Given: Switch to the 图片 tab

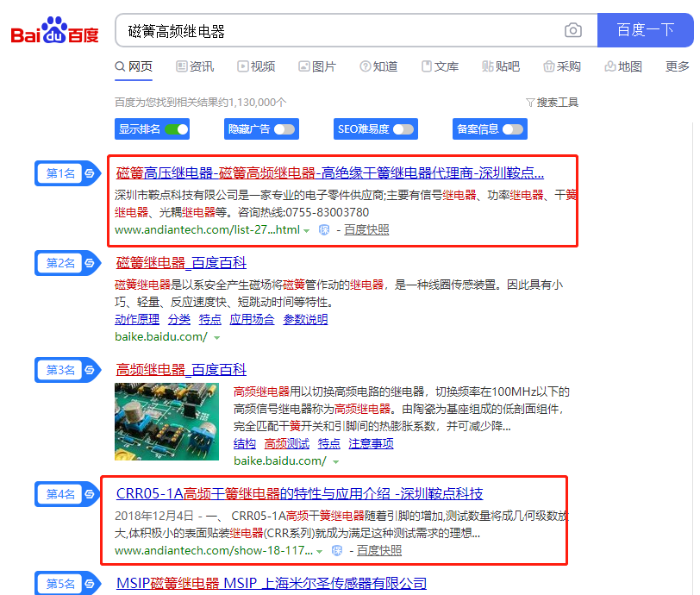Looking at the screenshot, I should click(x=317, y=66).
